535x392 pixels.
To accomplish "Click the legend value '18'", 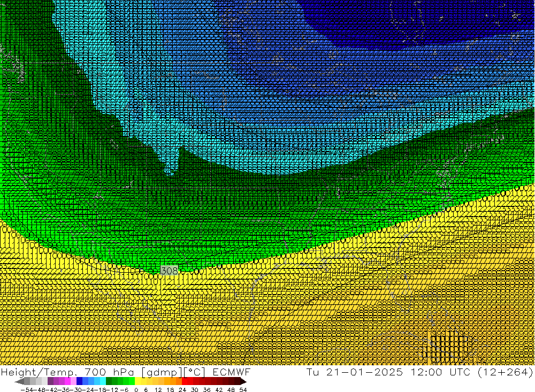I will 170,390.
